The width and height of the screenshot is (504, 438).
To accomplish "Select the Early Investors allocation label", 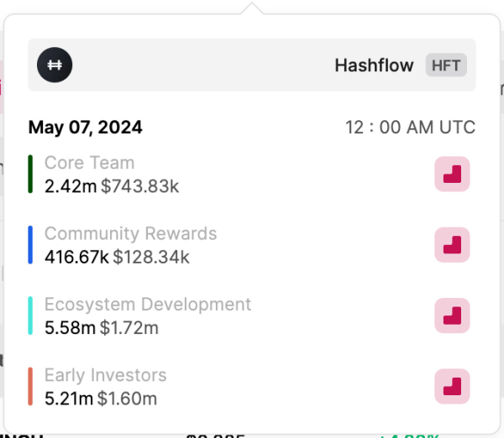I will [105, 375].
